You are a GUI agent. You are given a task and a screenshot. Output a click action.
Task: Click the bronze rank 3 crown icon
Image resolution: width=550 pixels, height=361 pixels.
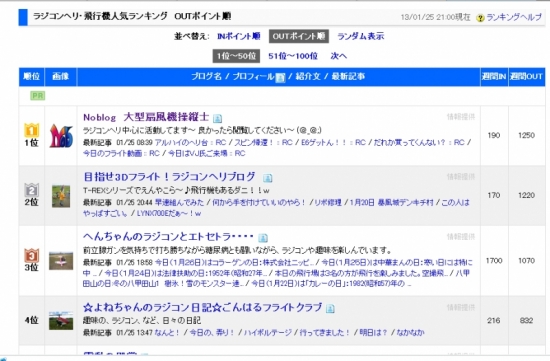(32, 255)
